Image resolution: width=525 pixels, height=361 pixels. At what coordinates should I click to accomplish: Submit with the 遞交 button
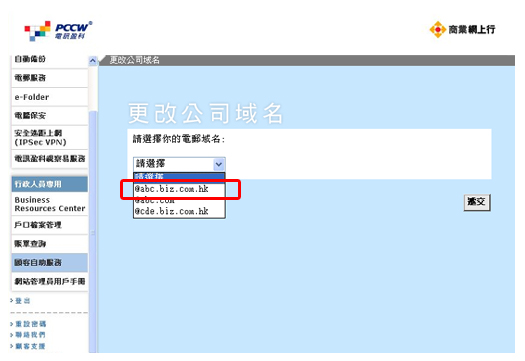point(477,202)
